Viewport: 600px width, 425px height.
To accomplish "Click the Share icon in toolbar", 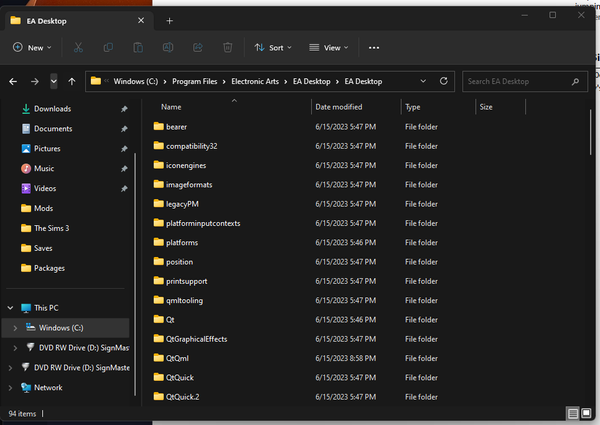I will 198,47.
